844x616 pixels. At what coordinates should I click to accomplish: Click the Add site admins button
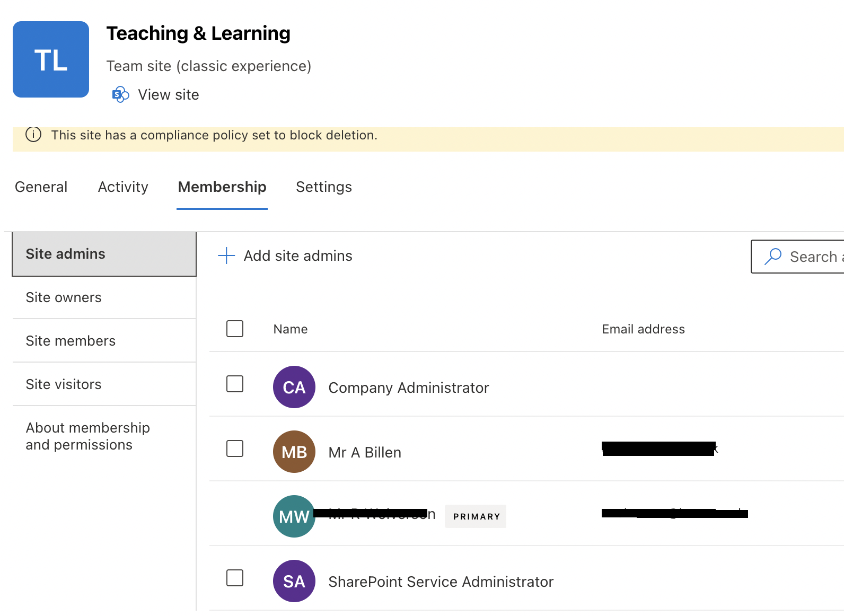pyautogui.click(x=285, y=256)
